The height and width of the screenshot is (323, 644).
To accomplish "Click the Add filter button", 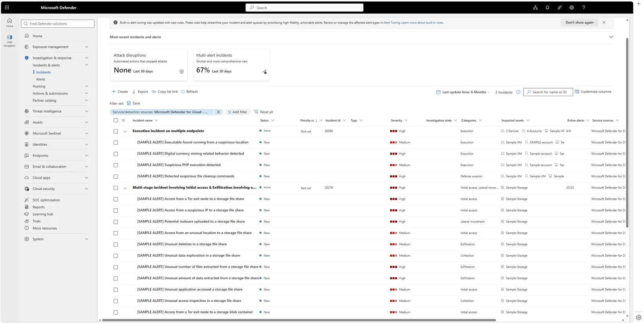I will click(x=237, y=112).
